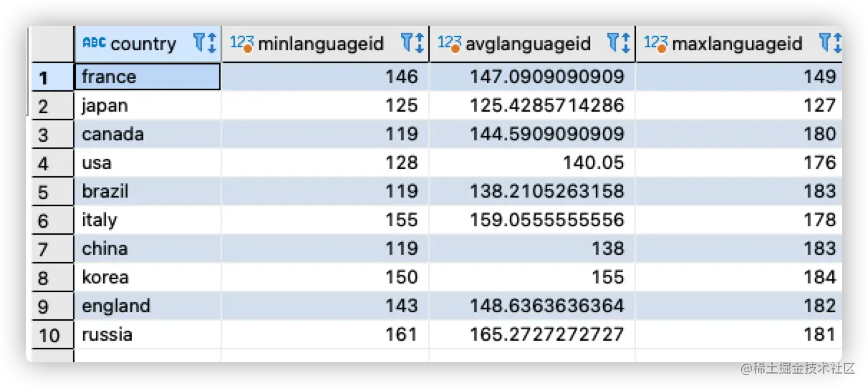868x388 pixels.
Task: Click the ABC text type icon for country
Action: click(x=94, y=43)
